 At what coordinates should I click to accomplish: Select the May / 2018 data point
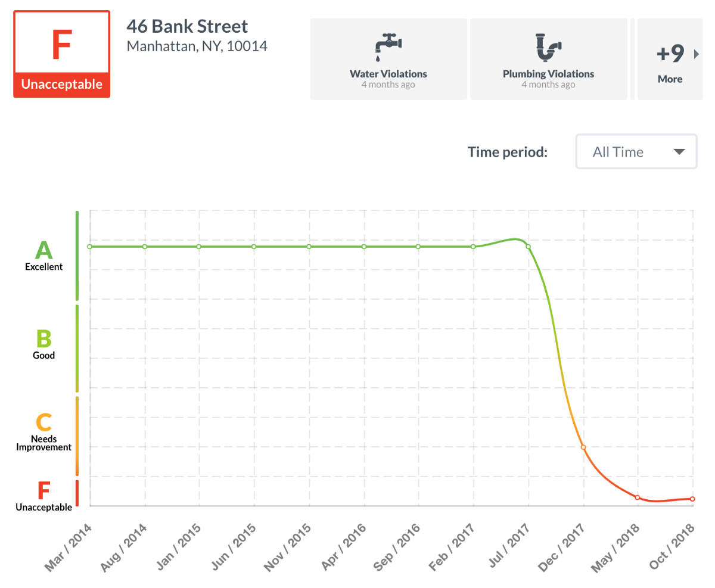click(x=638, y=497)
